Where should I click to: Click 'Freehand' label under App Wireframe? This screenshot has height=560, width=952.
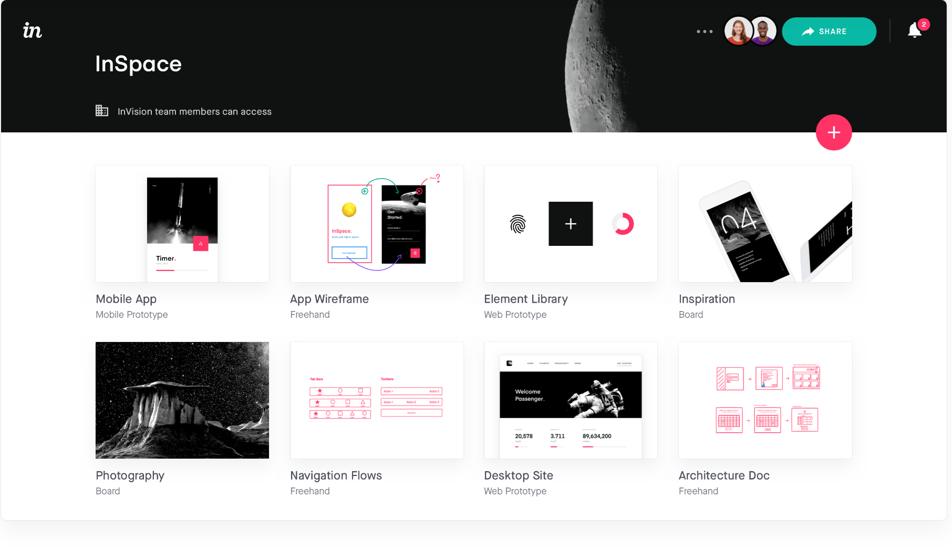[x=310, y=315]
